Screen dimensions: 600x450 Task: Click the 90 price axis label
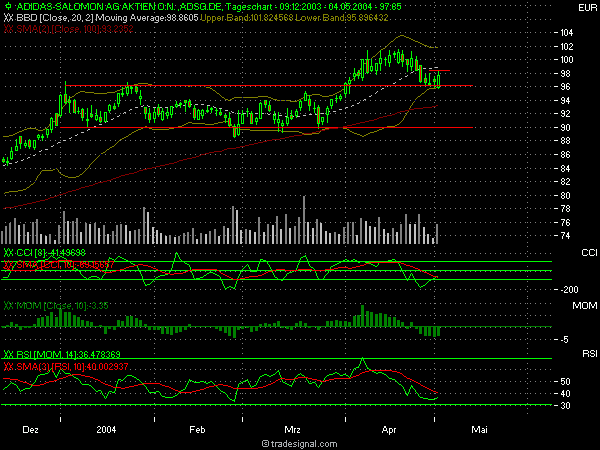[x=565, y=127]
